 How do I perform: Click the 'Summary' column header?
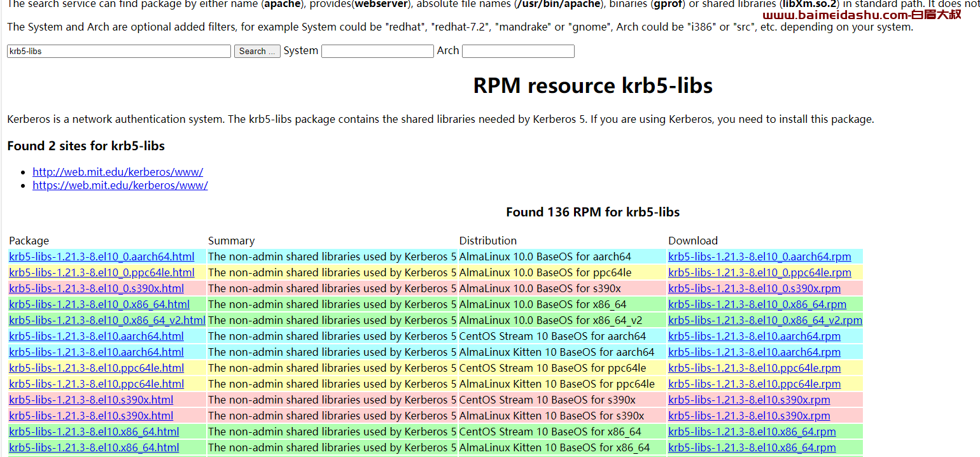click(x=231, y=241)
